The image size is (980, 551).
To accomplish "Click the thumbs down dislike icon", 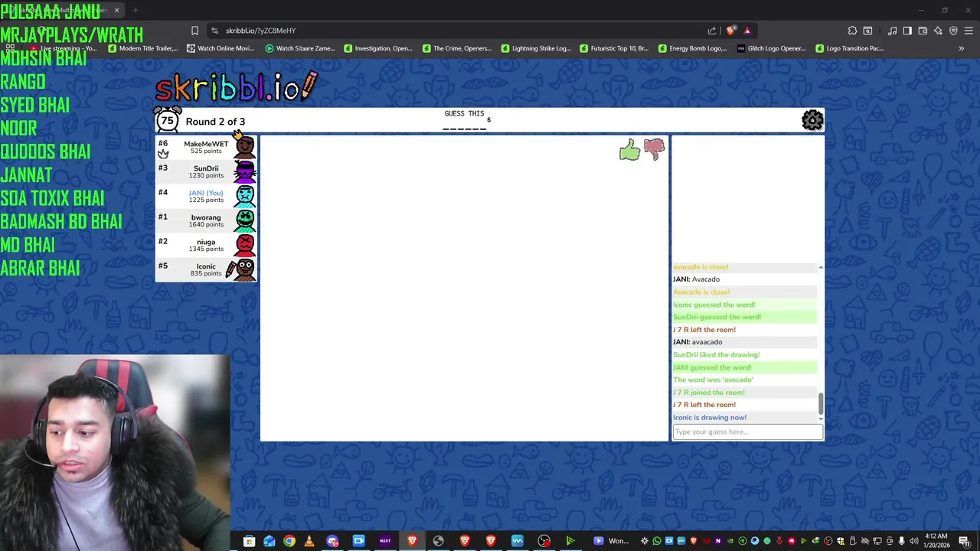I will click(x=655, y=149).
